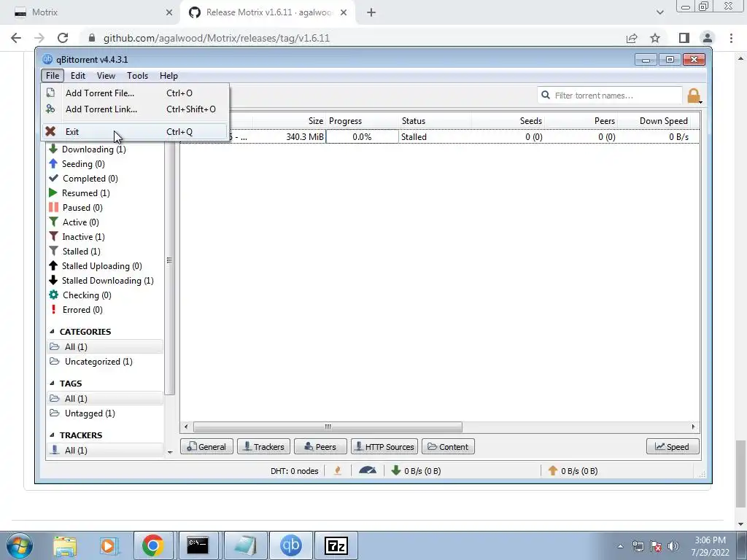Filter by Active (0) status
This screenshot has width=747, height=560.
(80, 222)
